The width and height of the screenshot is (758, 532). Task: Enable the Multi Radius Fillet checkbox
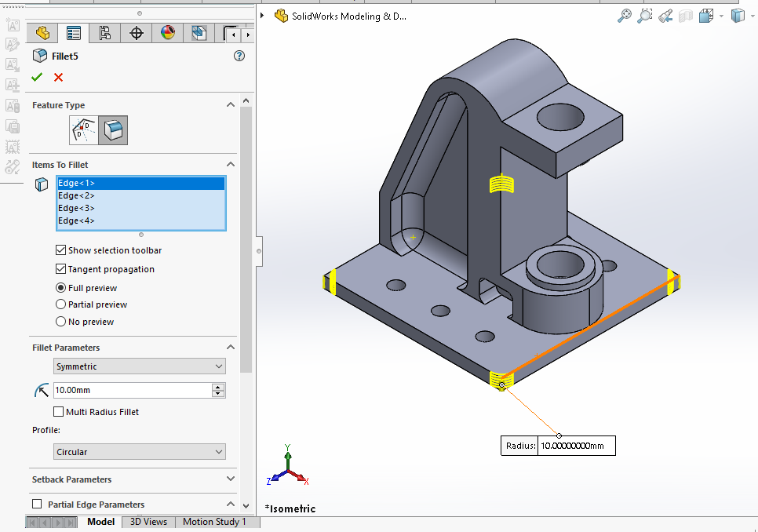(58, 412)
